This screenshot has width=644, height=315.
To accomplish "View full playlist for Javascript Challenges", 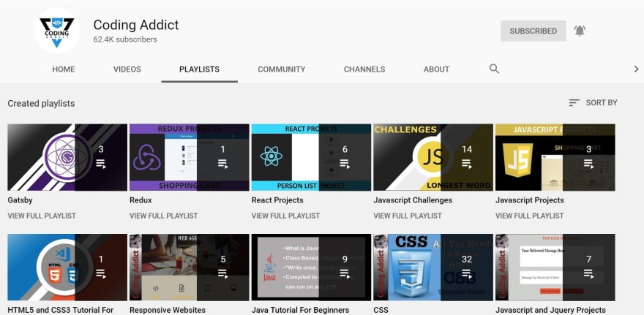I will 408,216.
